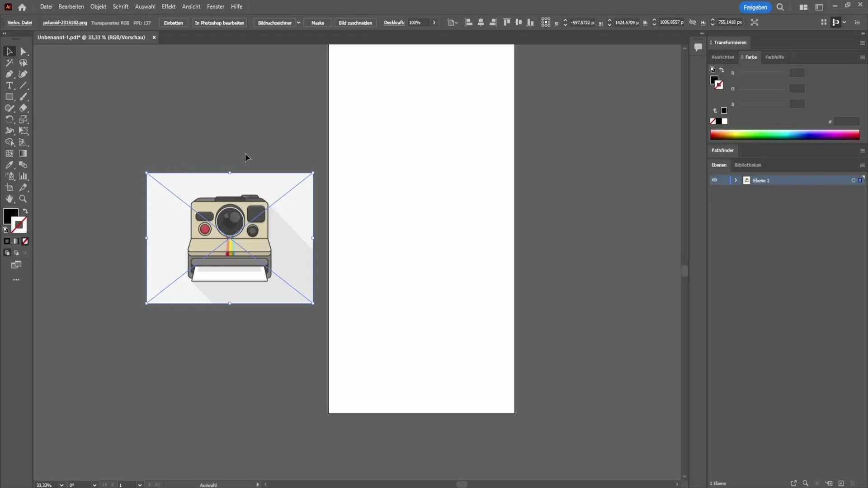
Task: Open Pathfinder panel menu
Action: click(862, 150)
